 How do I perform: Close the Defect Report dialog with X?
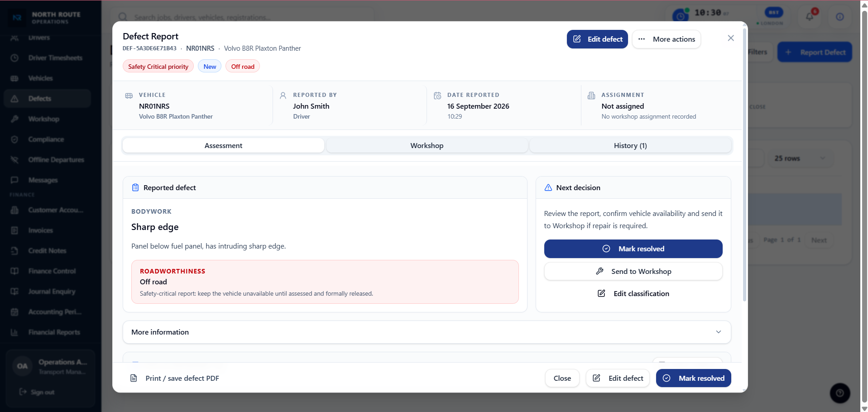pos(730,38)
